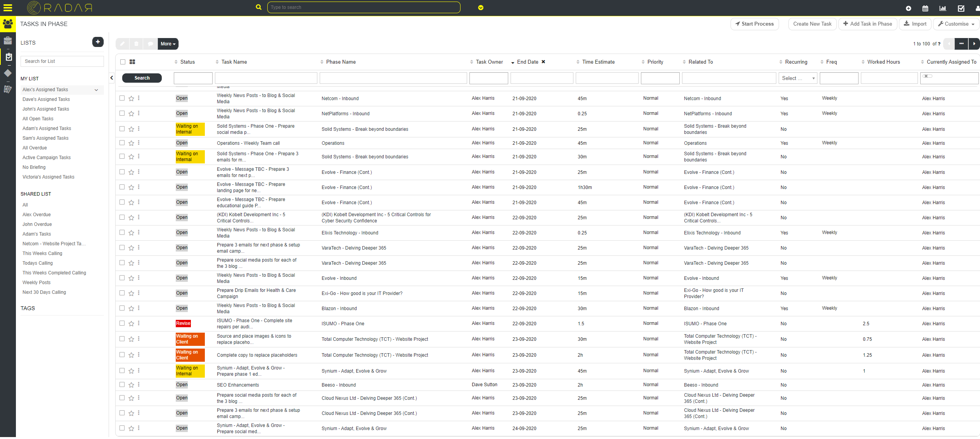Select the contacts sidebar icon
The image size is (980, 439).
tap(8, 24)
